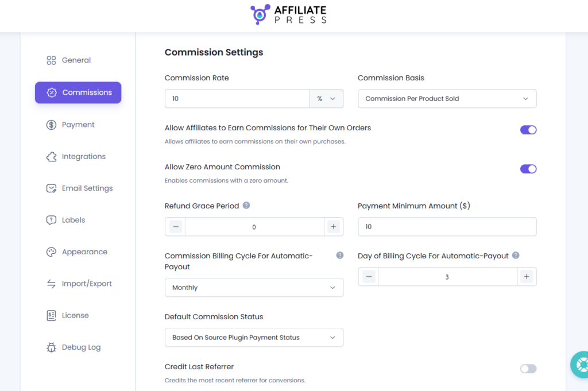The width and height of the screenshot is (588, 391).
Task: Go to the Import/Export menu item
Action: point(87,284)
